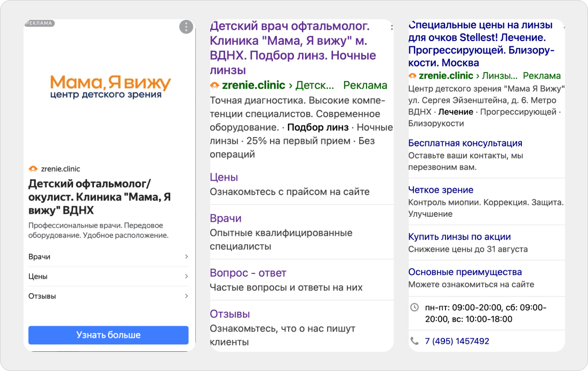Open zrenie.clinic › Линзы... breadcrumb link
The width and height of the screenshot is (588, 371).
(x=468, y=76)
